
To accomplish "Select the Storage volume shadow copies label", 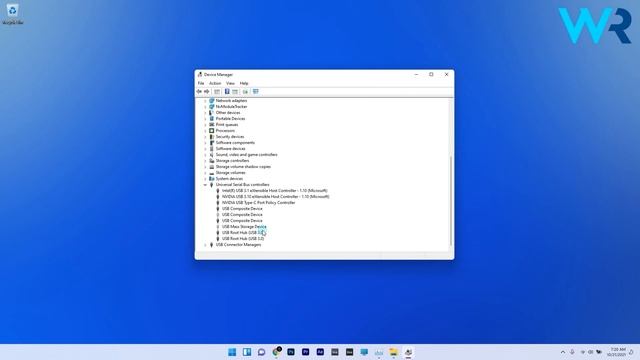I will click(x=243, y=167).
